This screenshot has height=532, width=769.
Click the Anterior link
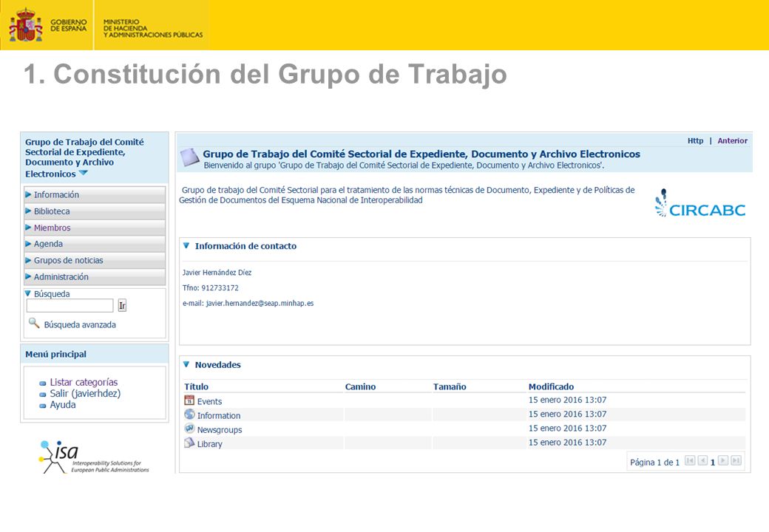point(732,140)
